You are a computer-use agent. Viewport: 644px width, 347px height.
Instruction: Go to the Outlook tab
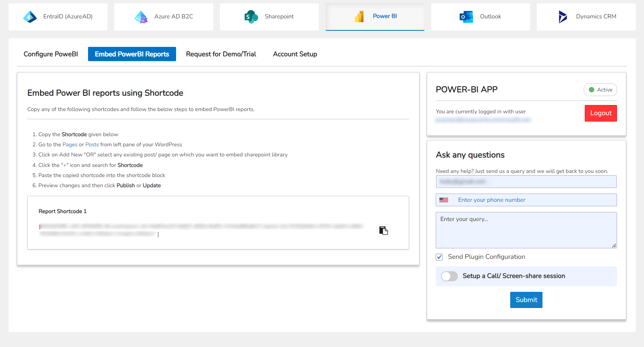(x=481, y=17)
